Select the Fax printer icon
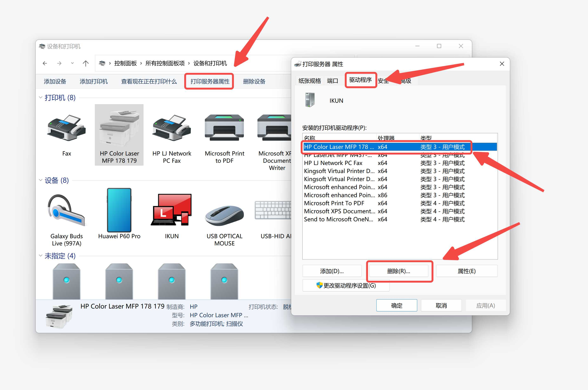Image resolution: width=588 pixels, height=390 pixels. tap(66, 128)
